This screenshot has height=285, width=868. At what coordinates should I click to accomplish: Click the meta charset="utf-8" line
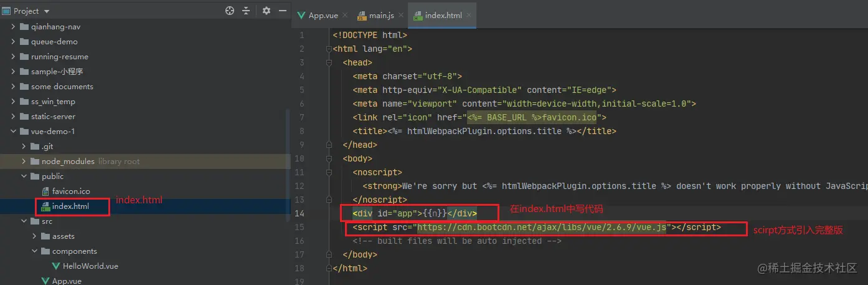click(x=407, y=76)
